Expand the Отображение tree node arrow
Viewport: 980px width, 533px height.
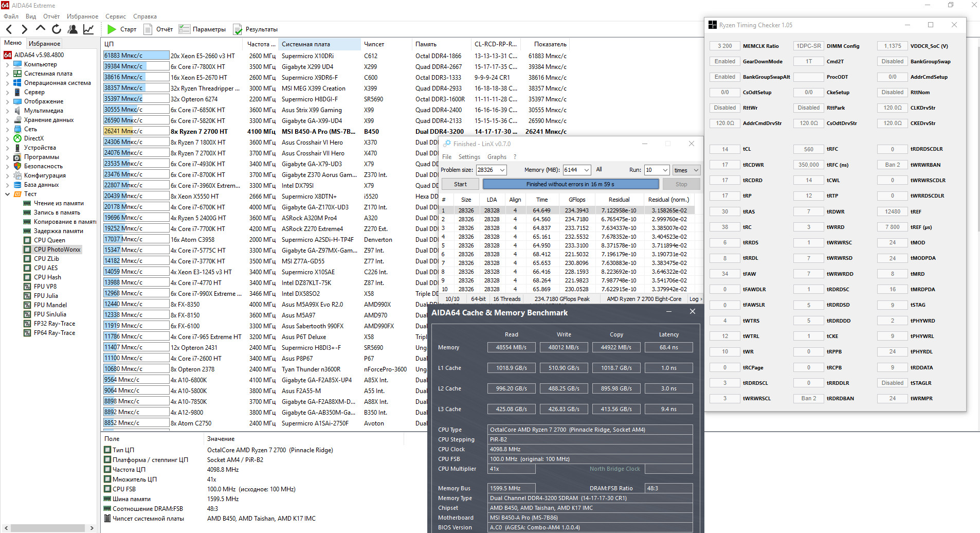pyautogui.click(x=7, y=101)
